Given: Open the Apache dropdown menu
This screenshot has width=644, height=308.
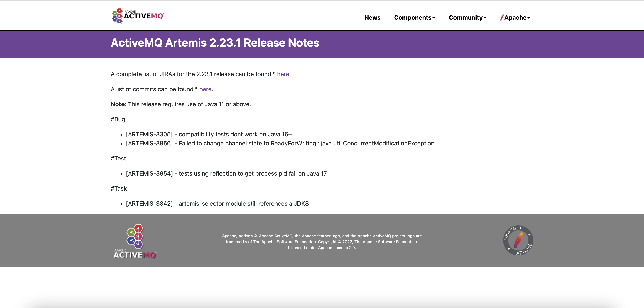Looking at the screenshot, I should 515,18.
